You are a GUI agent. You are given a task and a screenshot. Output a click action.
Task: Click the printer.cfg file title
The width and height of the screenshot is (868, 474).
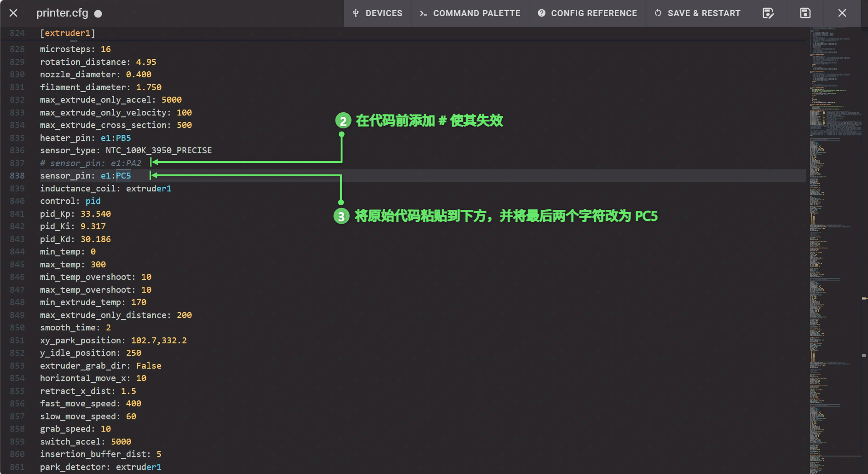pos(62,13)
